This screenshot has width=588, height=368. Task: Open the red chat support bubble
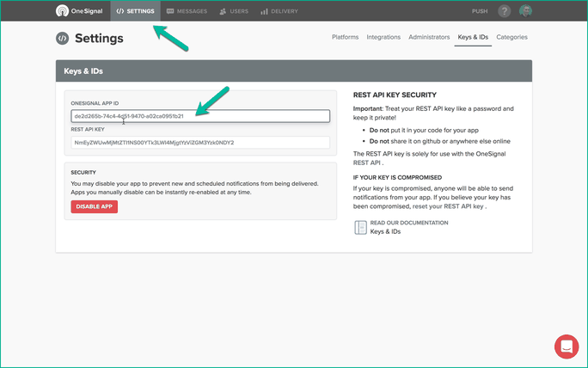coord(567,347)
